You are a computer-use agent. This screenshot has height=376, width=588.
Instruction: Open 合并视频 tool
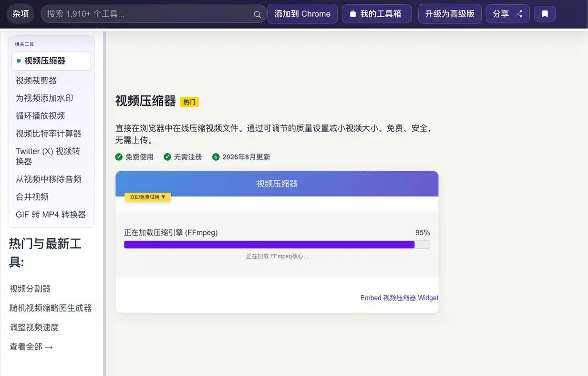coord(32,197)
